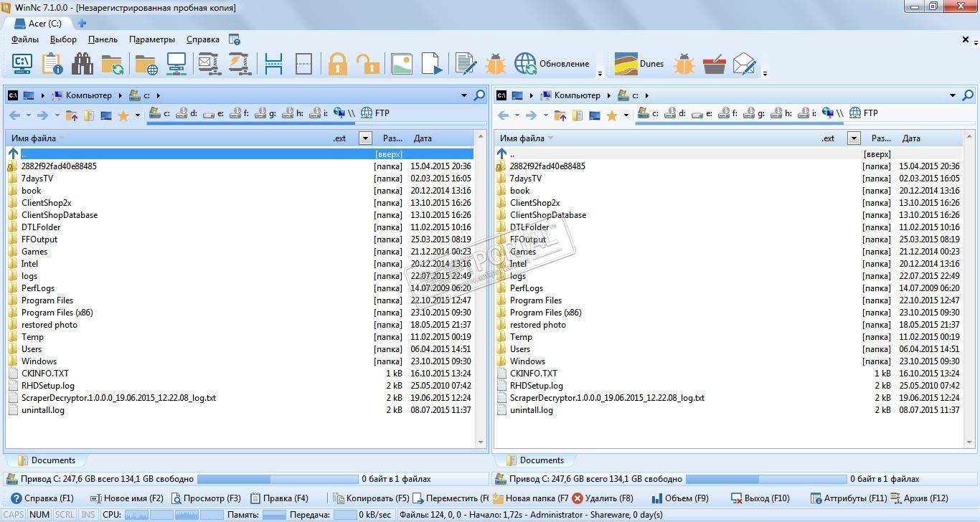Open the text editor notepad icon

(466, 64)
